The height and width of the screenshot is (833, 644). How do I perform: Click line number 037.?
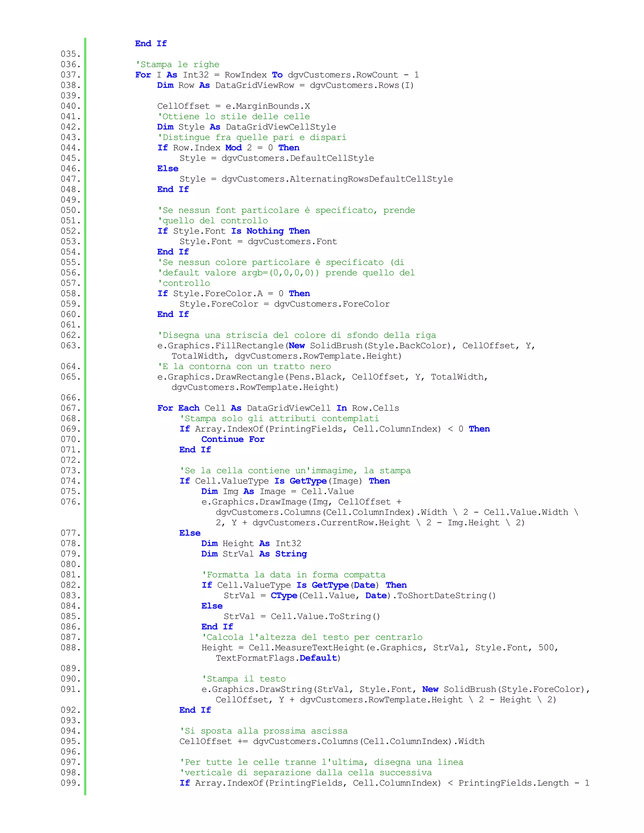point(70,75)
